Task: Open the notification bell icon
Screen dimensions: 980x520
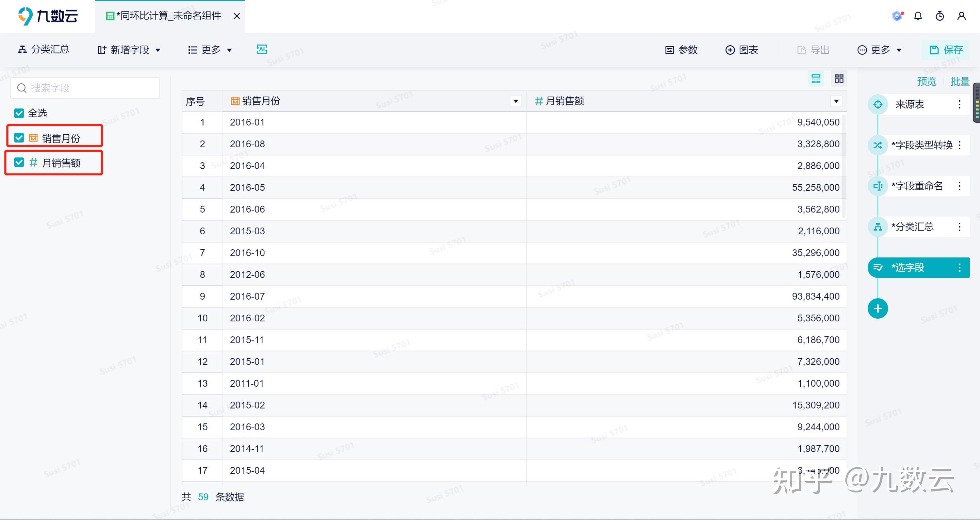Action: 918,16
